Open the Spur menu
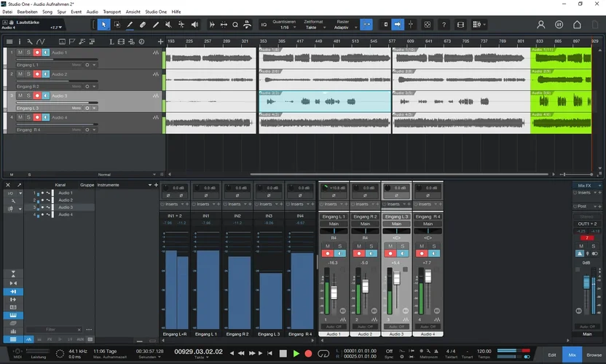This screenshot has width=606, height=364. [62, 12]
